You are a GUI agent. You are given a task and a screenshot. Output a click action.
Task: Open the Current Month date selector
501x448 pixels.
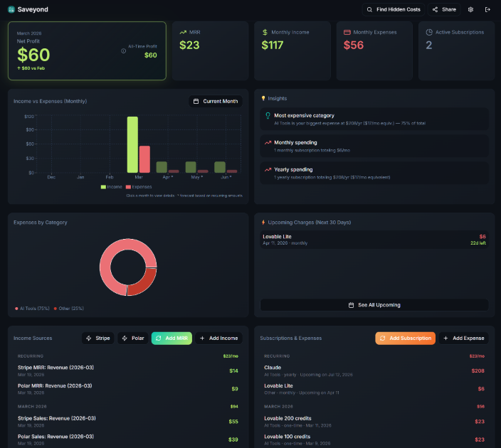coord(215,101)
